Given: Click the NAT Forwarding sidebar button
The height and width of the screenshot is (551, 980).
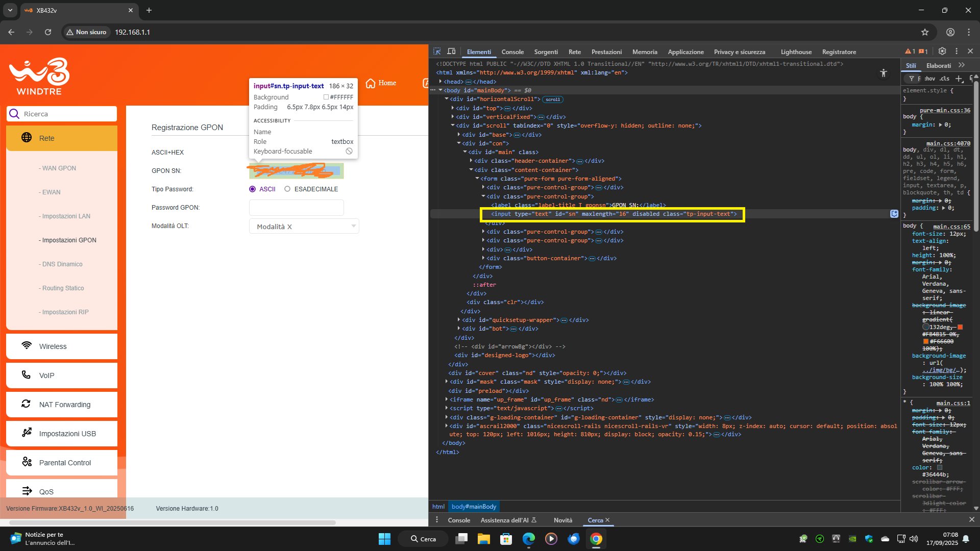Looking at the screenshot, I should [x=62, y=405].
